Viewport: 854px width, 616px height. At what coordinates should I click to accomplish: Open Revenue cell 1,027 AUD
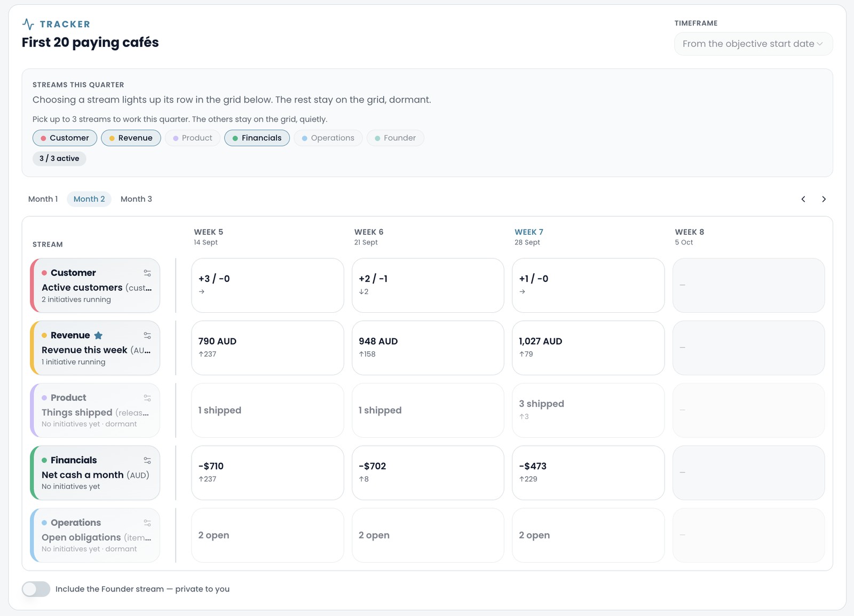588,348
